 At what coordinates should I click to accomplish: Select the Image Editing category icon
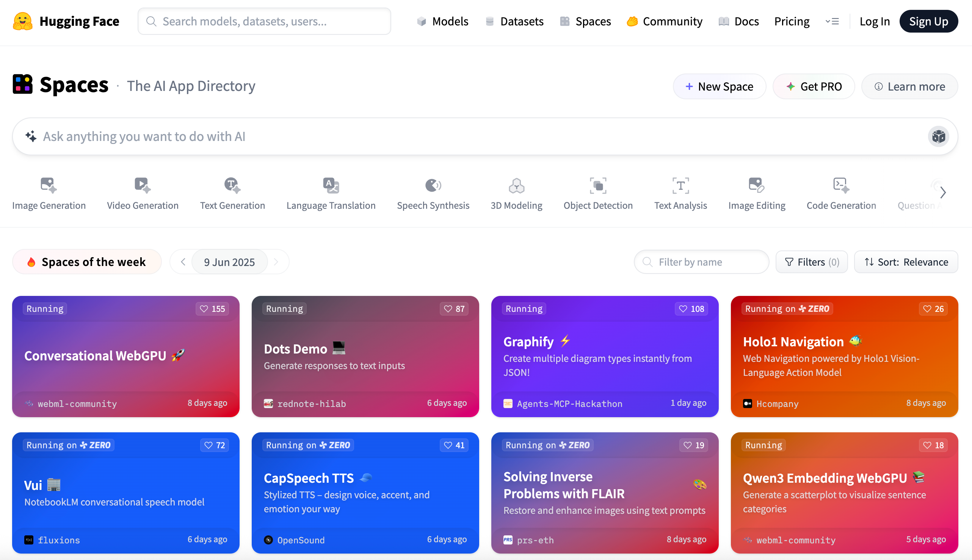pyautogui.click(x=757, y=185)
